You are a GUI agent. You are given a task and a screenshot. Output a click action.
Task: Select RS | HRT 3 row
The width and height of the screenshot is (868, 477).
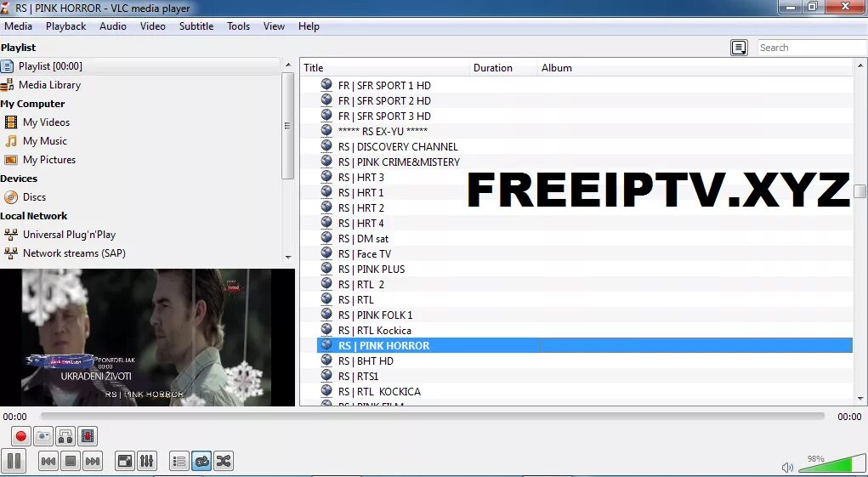pyautogui.click(x=585, y=177)
